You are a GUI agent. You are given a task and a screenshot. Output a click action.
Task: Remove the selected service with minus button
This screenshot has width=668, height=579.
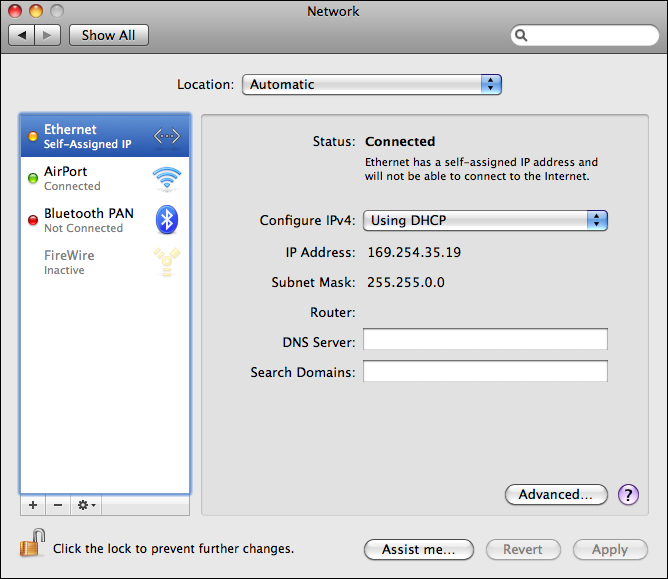point(58,505)
